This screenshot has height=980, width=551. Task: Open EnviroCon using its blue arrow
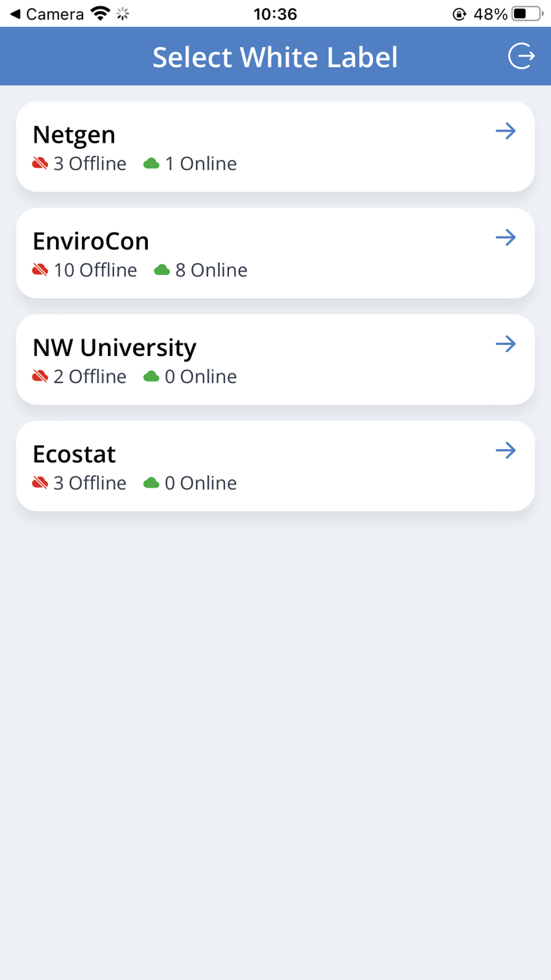(505, 237)
